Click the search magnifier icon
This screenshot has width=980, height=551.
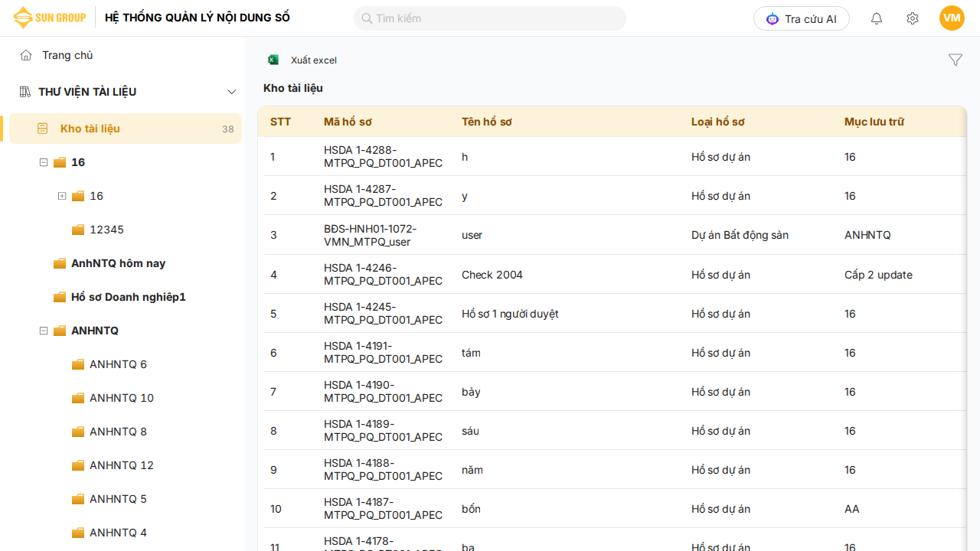coord(367,18)
